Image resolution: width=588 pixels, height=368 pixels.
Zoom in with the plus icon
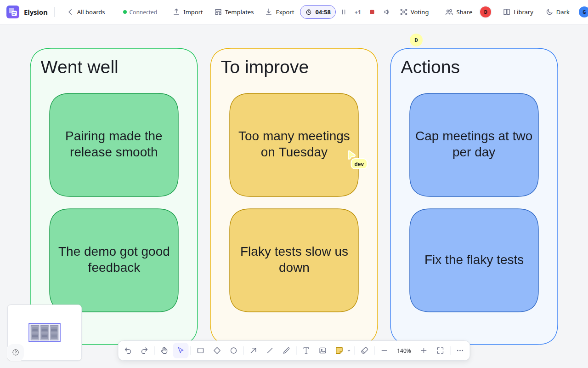click(424, 351)
